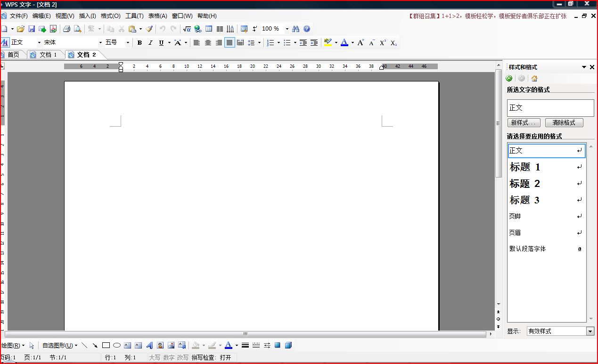Open the Find binoculars icon
598x364 pixels.
296,29
